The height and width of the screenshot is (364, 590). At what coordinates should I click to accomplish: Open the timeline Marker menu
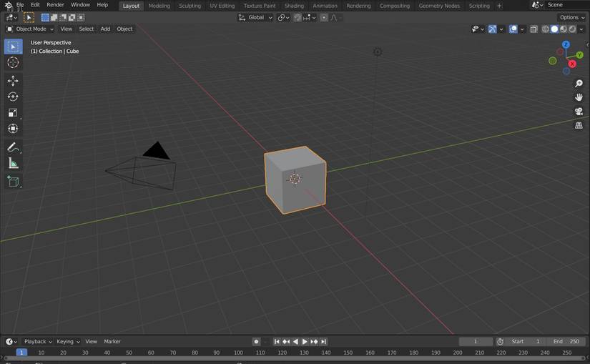point(112,341)
